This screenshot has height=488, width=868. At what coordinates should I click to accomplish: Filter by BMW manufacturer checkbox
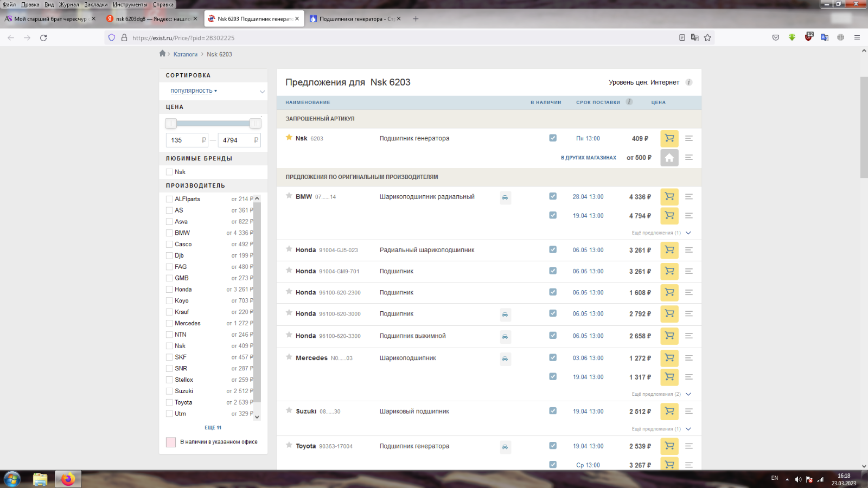pyautogui.click(x=169, y=233)
